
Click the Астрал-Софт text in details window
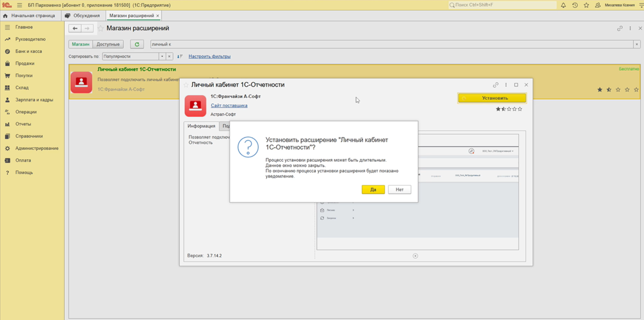click(x=222, y=115)
